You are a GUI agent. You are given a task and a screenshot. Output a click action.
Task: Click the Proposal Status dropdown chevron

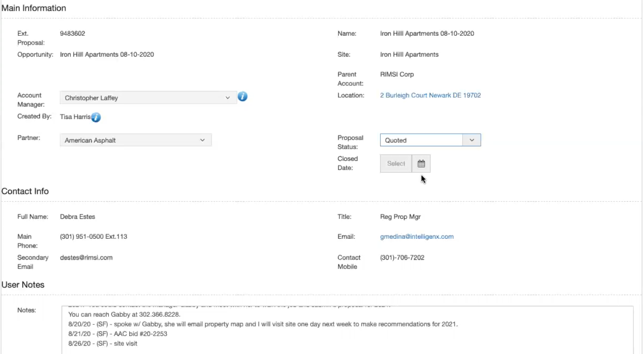(x=472, y=140)
